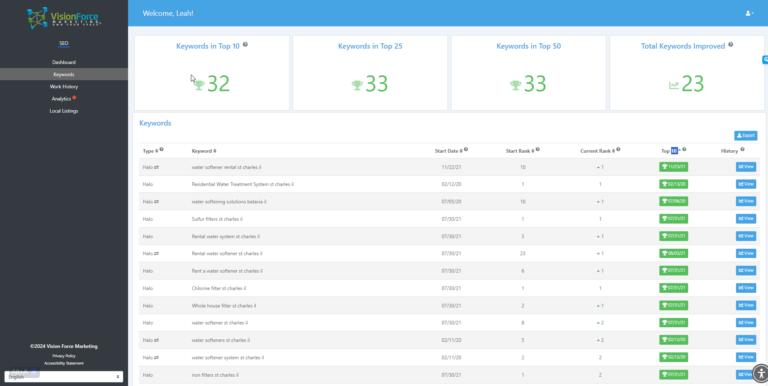Click keyword 'iron filters st charles il'

point(215,375)
